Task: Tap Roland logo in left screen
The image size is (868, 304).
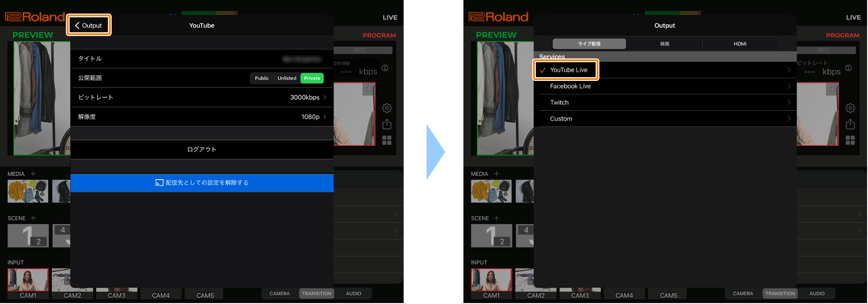Action: pos(35,17)
